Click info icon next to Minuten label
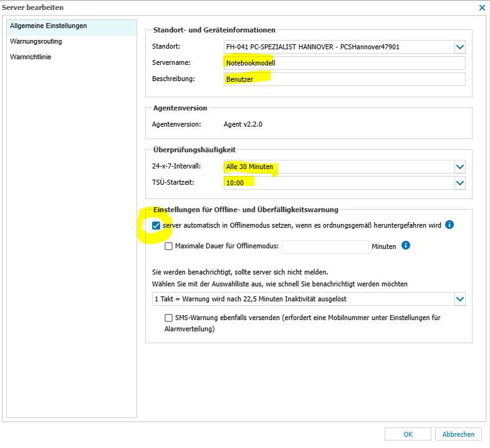This screenshot has height=448, width=490. click(406, 245)
